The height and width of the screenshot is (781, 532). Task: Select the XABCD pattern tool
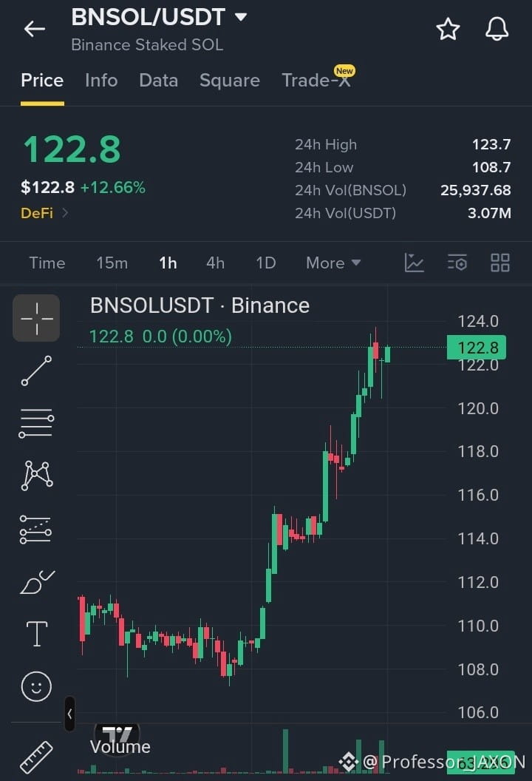pyautogui.click(x=37, y=475)
